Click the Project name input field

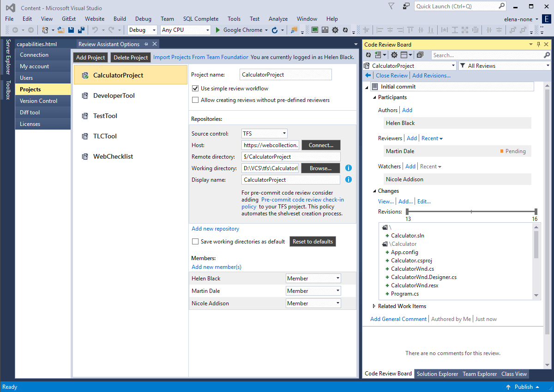(x=286, y=74)
